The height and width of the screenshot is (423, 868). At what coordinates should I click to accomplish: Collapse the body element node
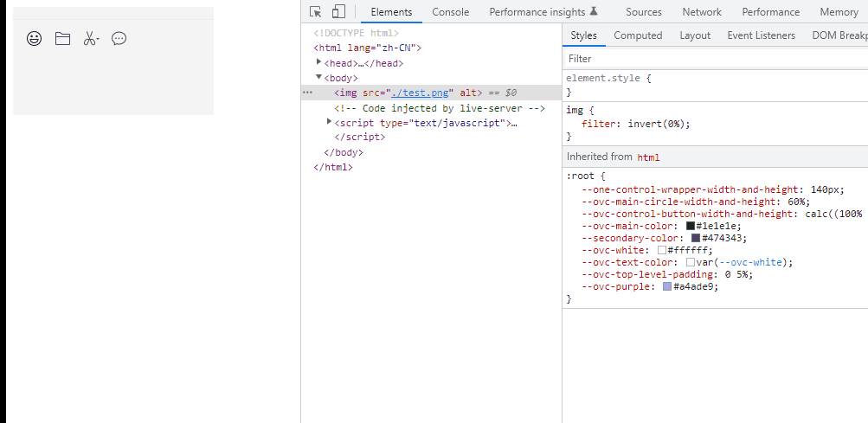(x=318, y=77)
